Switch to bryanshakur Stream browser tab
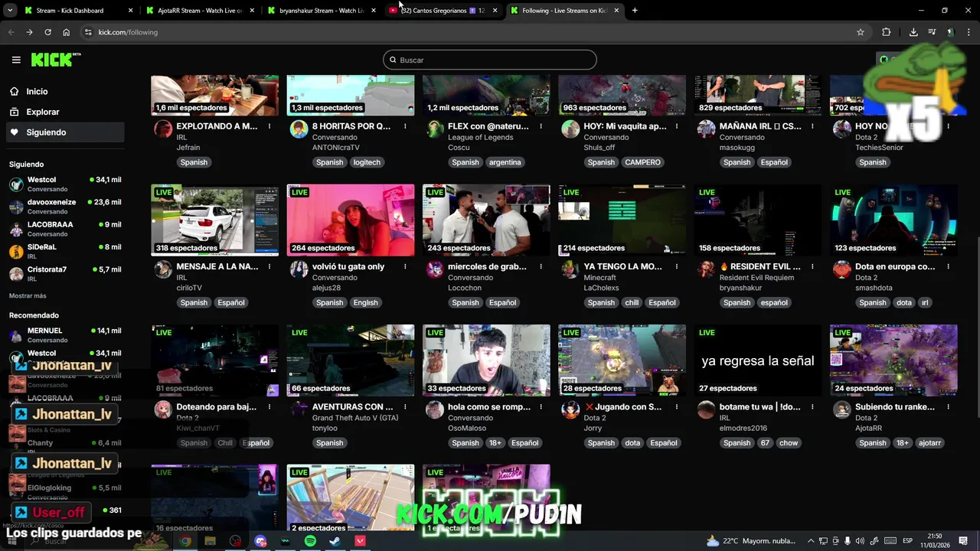The width and height of the screenshot is (980, 551). coord(321,11)
